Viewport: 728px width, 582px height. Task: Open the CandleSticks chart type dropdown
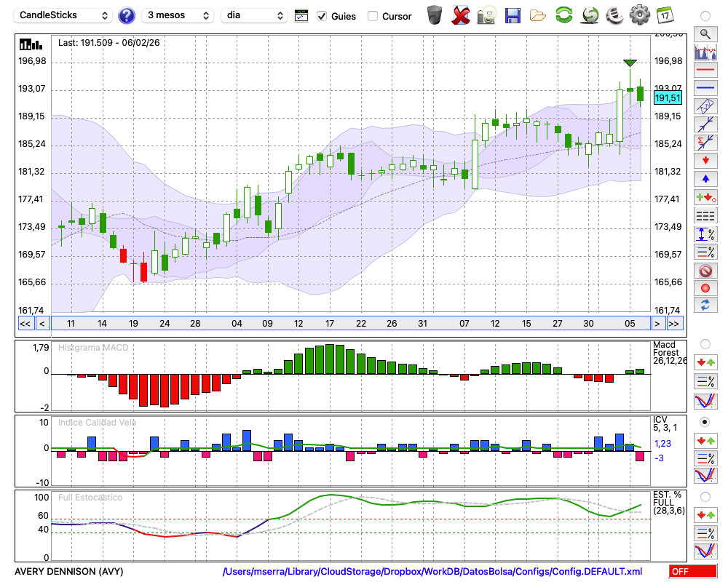click(64, 15)
